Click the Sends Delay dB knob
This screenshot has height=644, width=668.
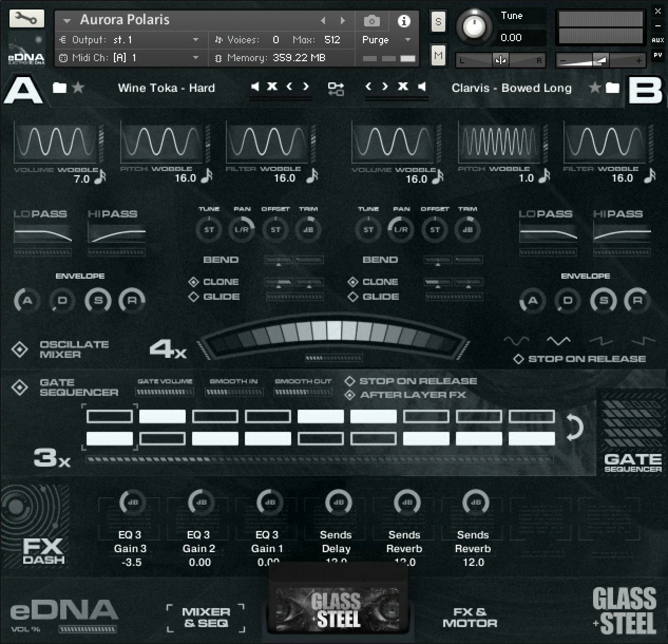click(338, 503)
